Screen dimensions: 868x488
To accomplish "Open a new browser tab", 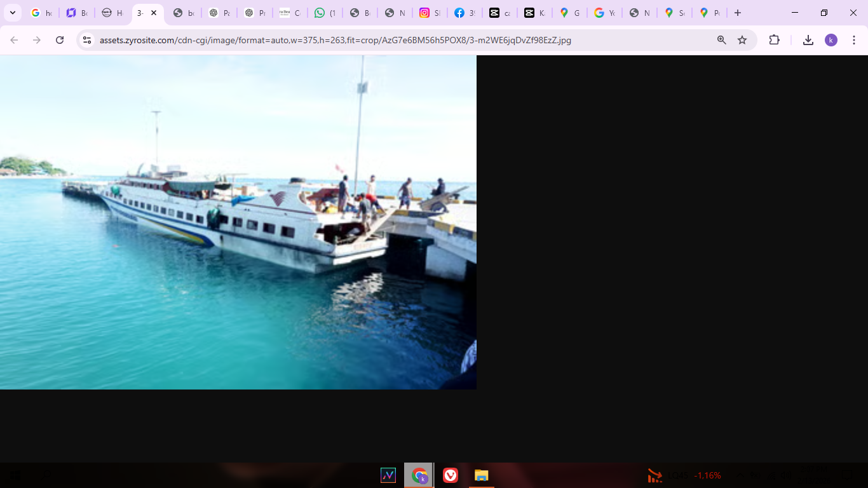I will [738, 13].
